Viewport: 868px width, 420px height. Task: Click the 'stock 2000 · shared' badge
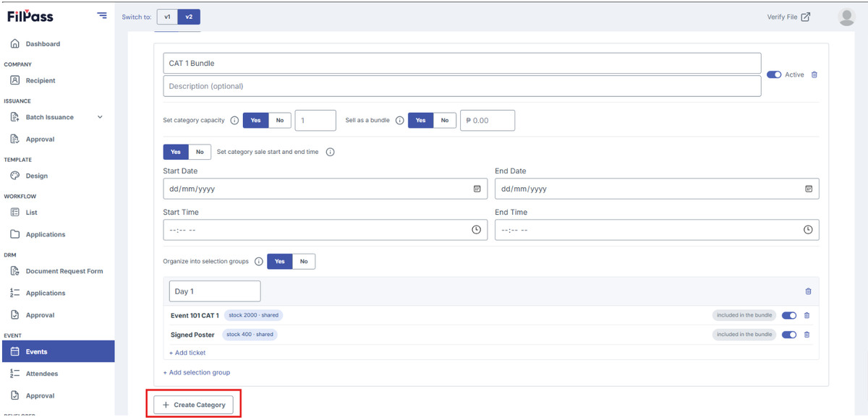point(252,315)
